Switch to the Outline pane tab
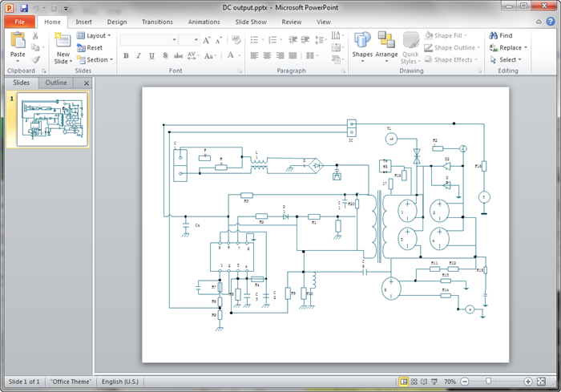The width and height of the screenshot is (561, 392). tap(56, 83)
